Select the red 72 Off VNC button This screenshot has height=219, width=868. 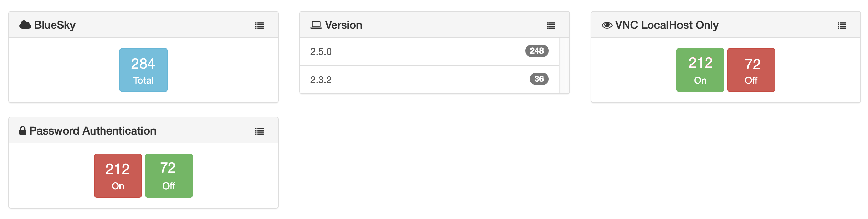(751, 70)
